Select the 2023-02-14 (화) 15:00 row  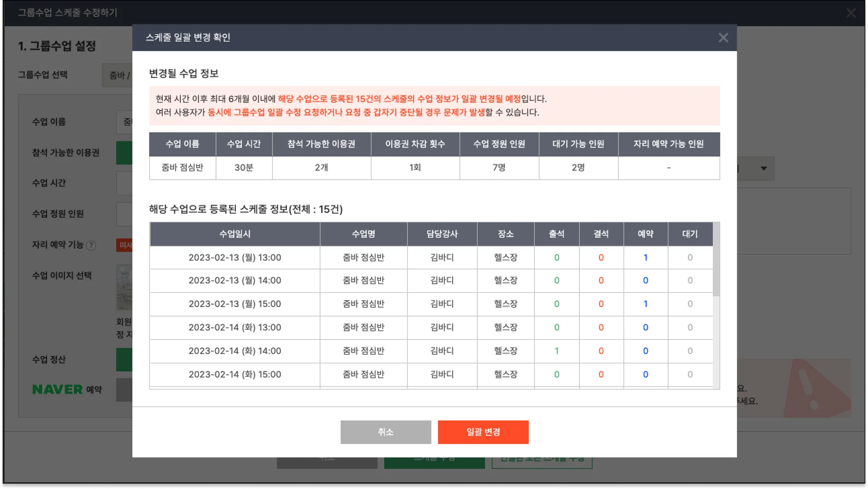pos(234,375)
